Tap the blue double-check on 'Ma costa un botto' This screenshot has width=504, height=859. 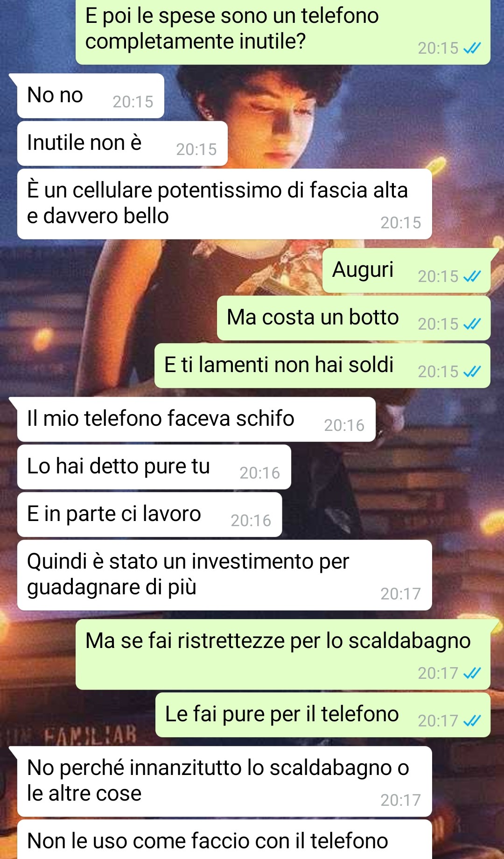[x=472, y=324]
